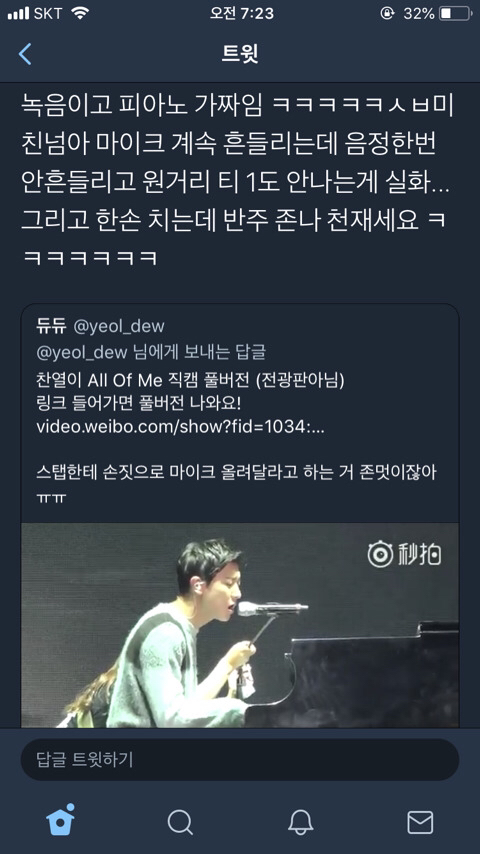Open the video.weibo.com link
This screenshot has width=480, height=854.
180,426
